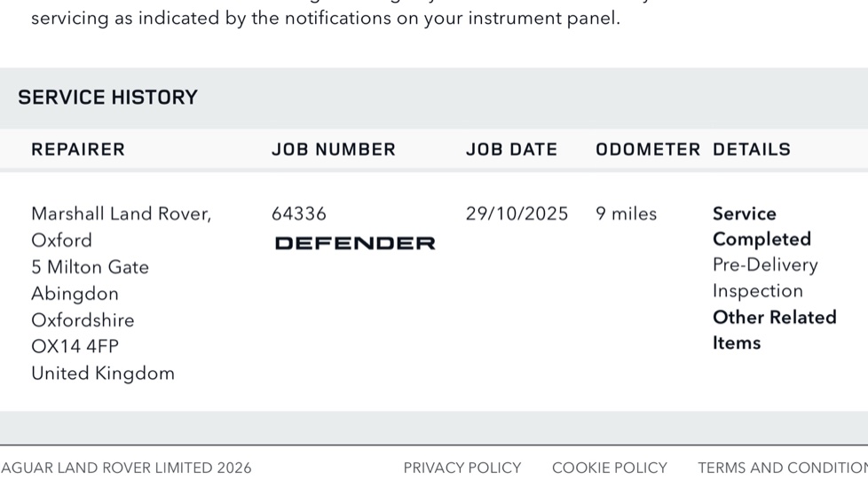Click the DEFENDER brand logo
The image size is (868, 488).
click(x=355, y=243)
